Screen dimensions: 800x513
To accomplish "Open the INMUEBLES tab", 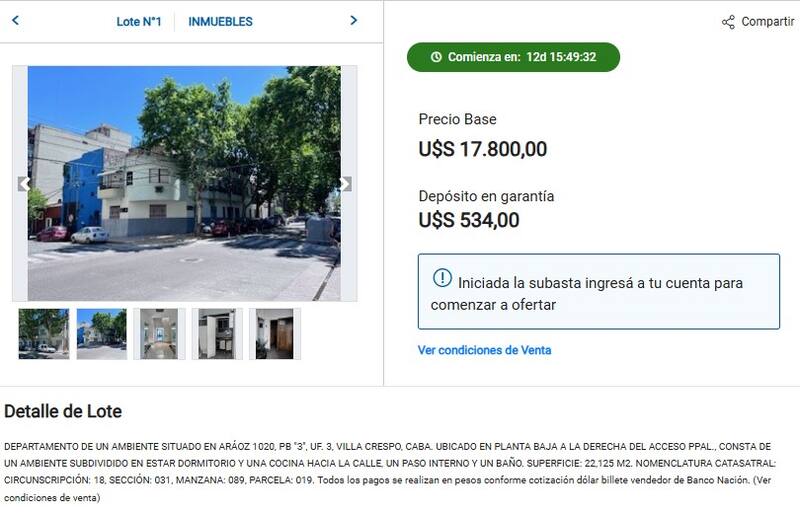I will [x=220, y=21].
